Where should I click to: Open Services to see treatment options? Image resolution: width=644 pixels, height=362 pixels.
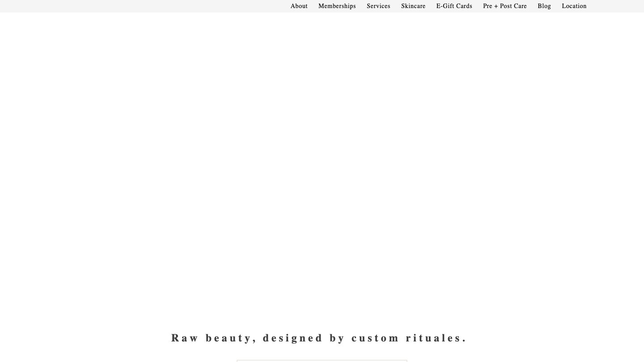378,6
